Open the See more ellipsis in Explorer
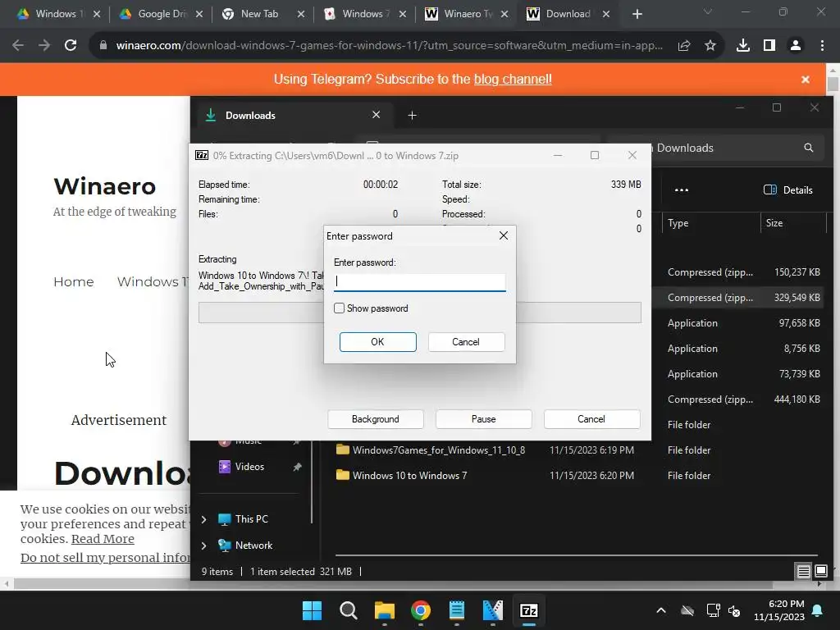This screenshot has width=840, height=630. [x=682, y=190]
